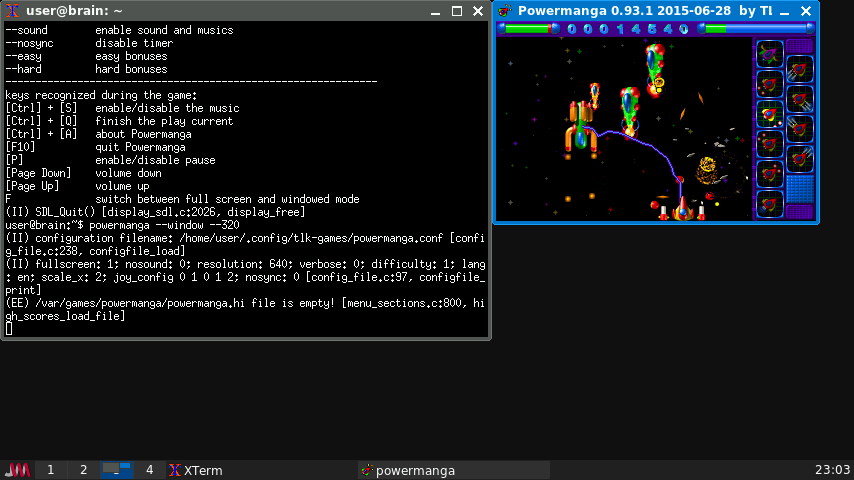The width and height of the screenshot is (854, 480).
Task: Switch to workspace 1 in the pager
Action: click(x=50, y=470)
